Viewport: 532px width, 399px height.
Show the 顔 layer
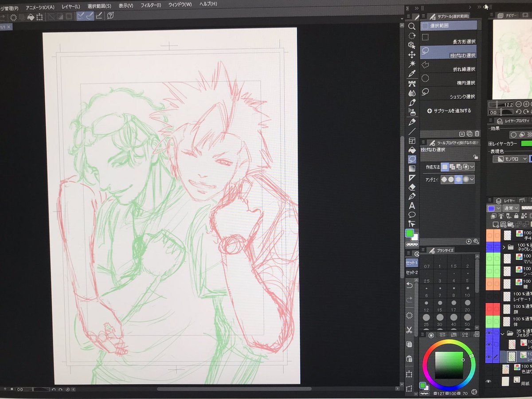coord(489,309)
